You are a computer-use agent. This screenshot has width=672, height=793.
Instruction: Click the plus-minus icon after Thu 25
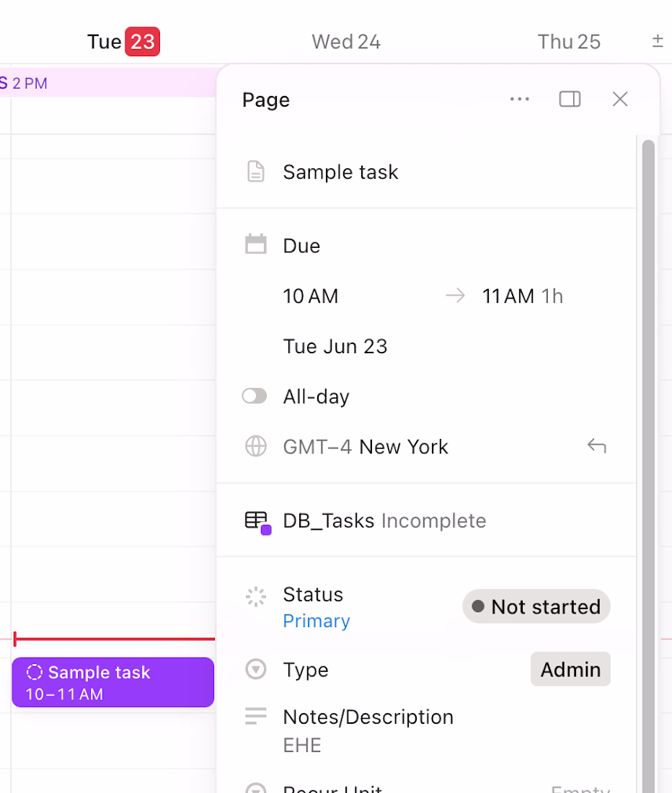pos(658,40)
